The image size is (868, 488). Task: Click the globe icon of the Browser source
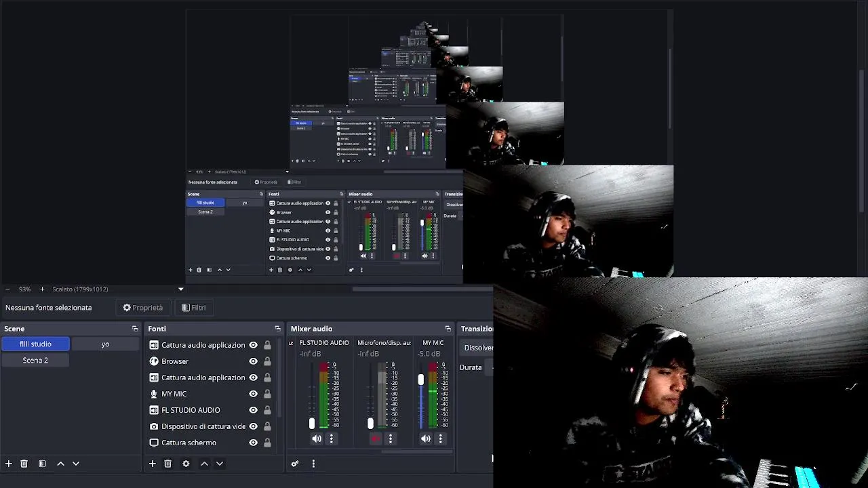click(154, 361)
